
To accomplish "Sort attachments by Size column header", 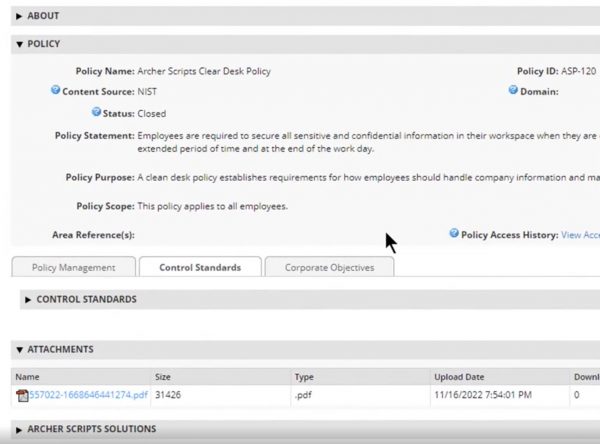I will pos(163,377).
